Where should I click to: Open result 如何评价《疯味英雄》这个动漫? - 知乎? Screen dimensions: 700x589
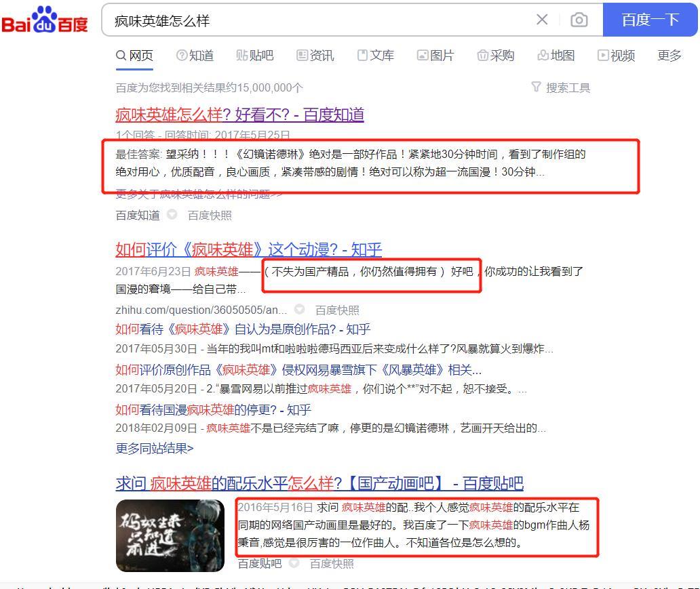pyautogui.click(x=249, y=250)
